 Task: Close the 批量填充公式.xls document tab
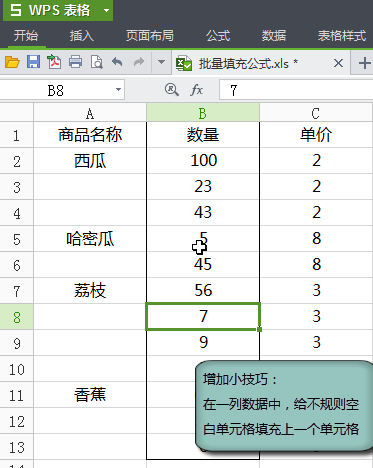click(x=338, y=63)
